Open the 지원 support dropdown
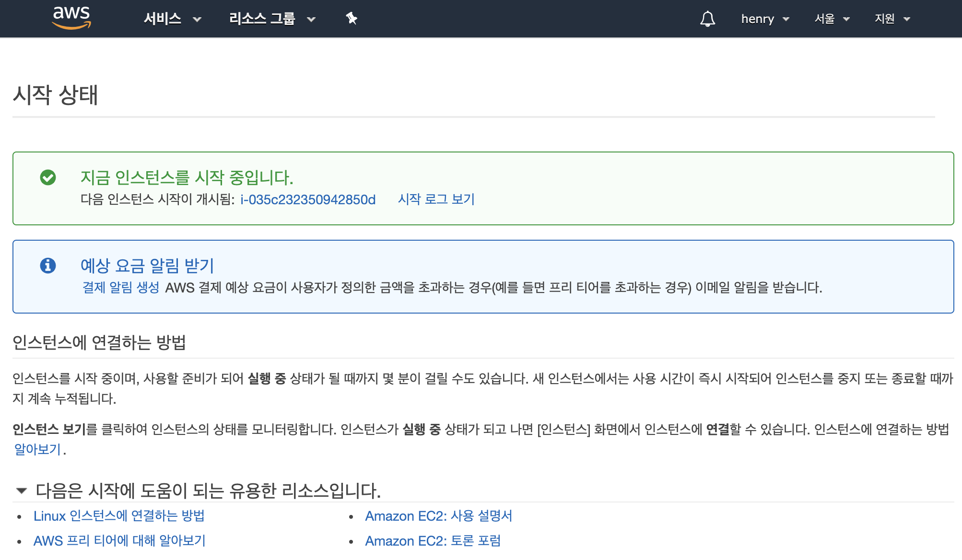Image resolution: width=962 pixels, height=560 pixels. click(x=892, y=19)
